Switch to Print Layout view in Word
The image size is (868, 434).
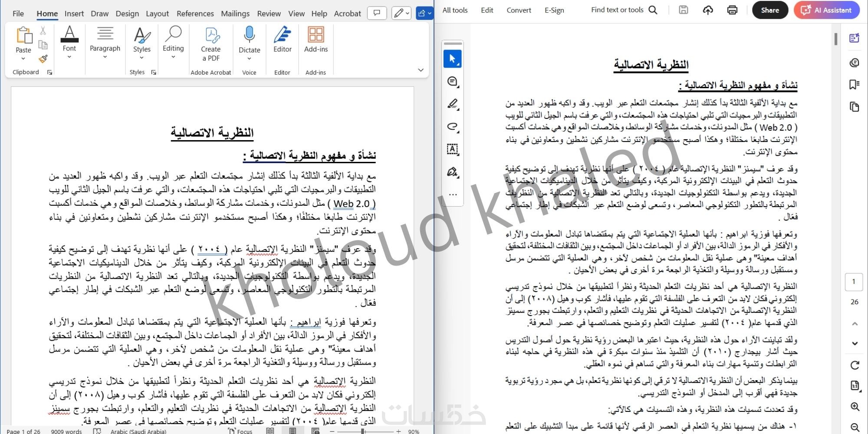coord(293,431)
